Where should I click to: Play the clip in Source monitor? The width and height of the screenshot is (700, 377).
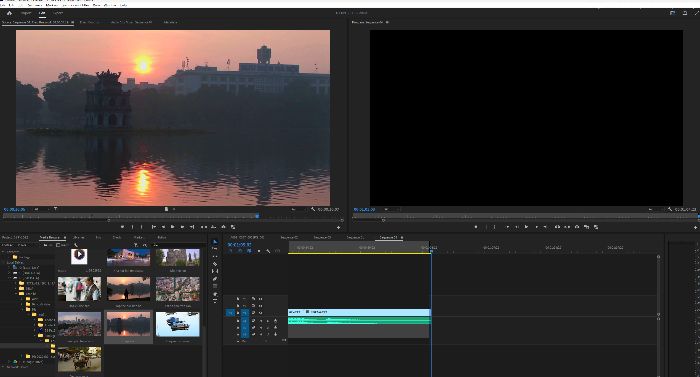tap(172, 227)
